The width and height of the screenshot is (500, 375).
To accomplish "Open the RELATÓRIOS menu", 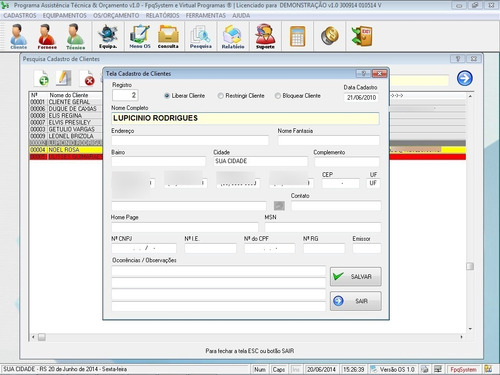I will point(162,16).
